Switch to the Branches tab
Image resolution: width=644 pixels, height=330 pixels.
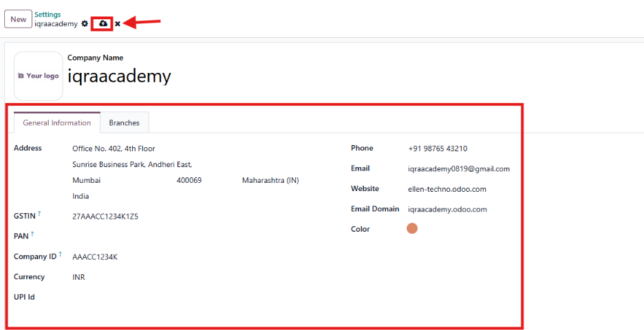point(124,123)
